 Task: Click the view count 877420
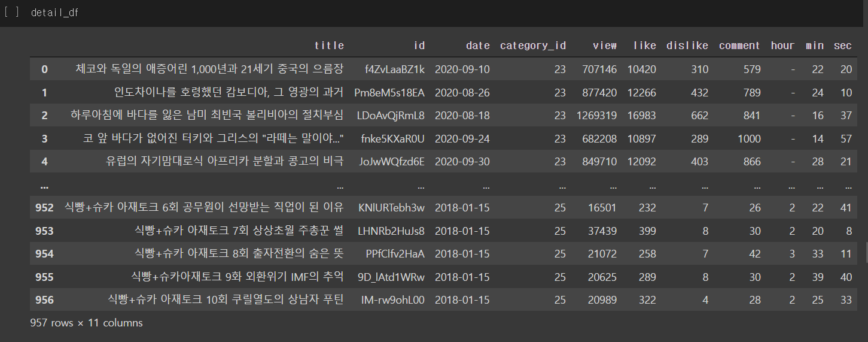point(599,92)
